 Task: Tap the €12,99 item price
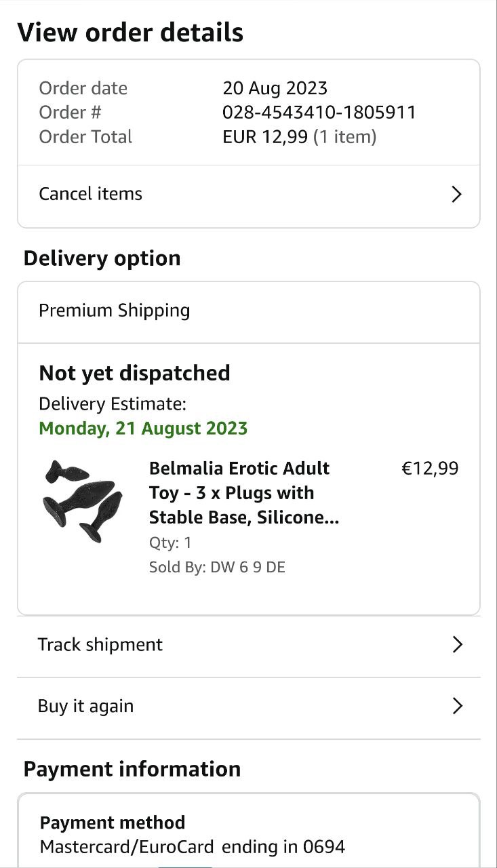[x=430, y=469]
